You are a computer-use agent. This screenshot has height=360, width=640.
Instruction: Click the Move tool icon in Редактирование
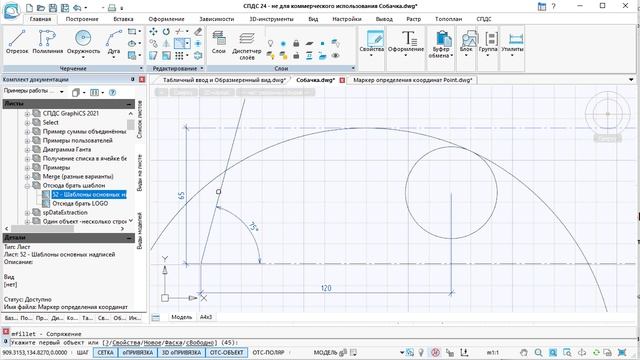(153, 31)
